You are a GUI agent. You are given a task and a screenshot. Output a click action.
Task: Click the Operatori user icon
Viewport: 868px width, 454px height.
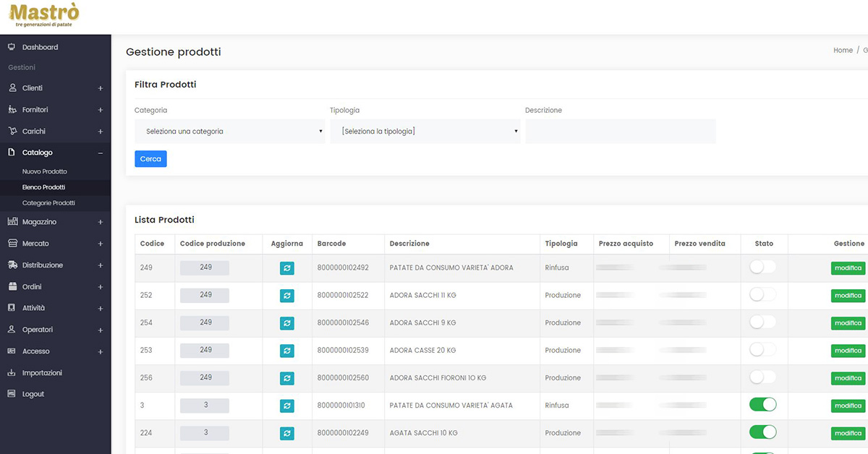[x=12, y=329]
